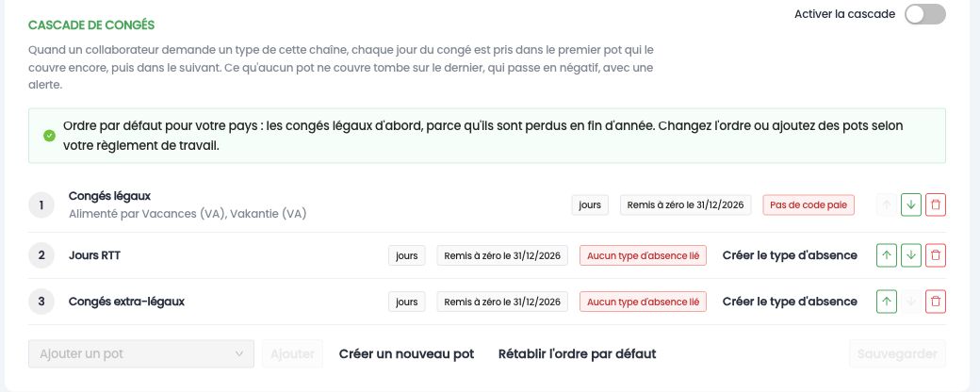Enable the Activer la cascade switch

pos(925,14)
